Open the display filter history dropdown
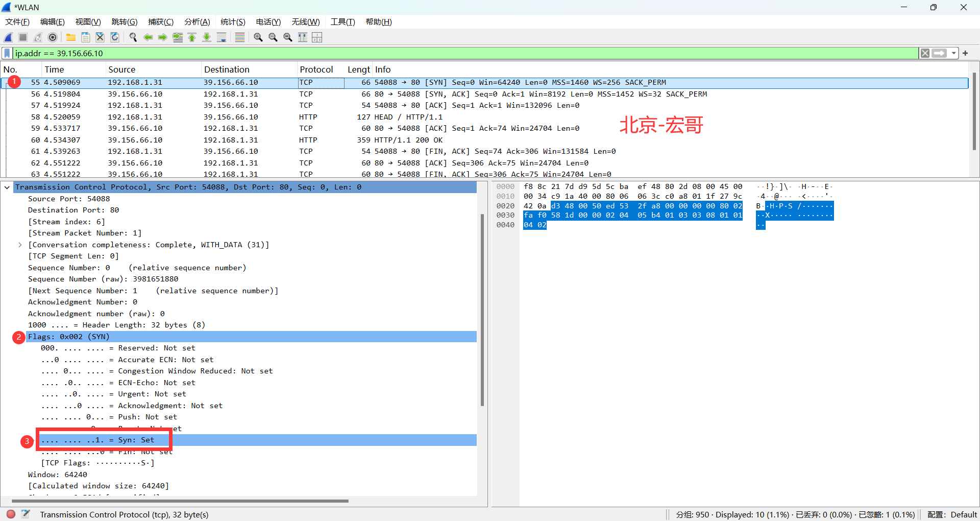The width and height of the screenshot is (980, 521). [x=953, y=53]
